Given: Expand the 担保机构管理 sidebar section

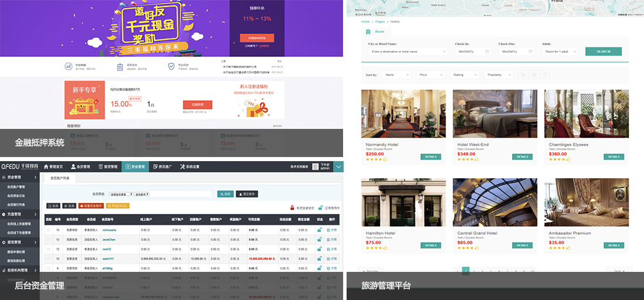Looking at the screenshot, I should click(x=20, y=270).
